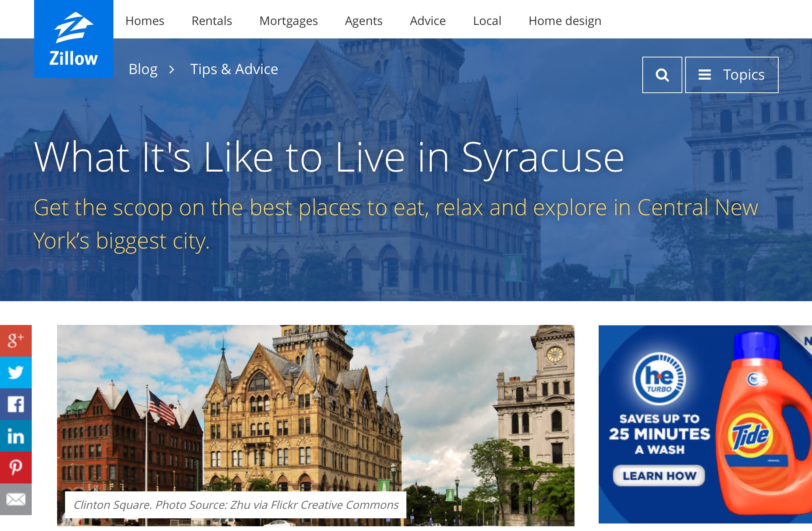This screenshot has width=812, height=531.
Task: Share article on Google Plus
Action: click(x=16, y=340)
